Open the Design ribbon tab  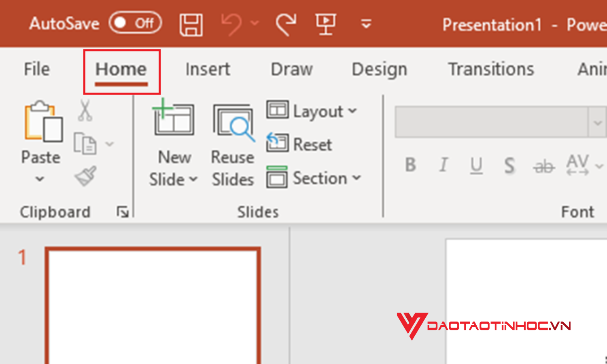point(379,69)
